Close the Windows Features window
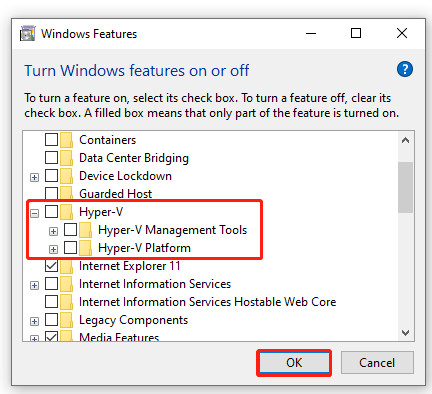 [402, 33]
